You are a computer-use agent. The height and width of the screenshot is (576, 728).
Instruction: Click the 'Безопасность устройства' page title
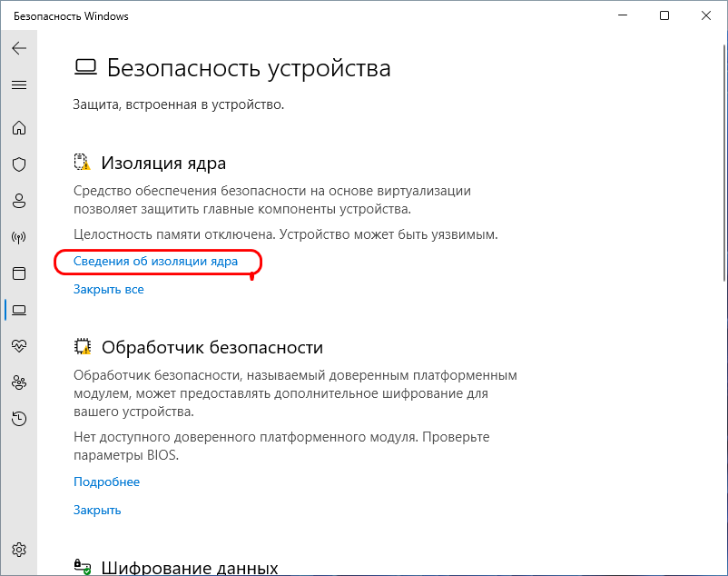click(x=249, y=69)
